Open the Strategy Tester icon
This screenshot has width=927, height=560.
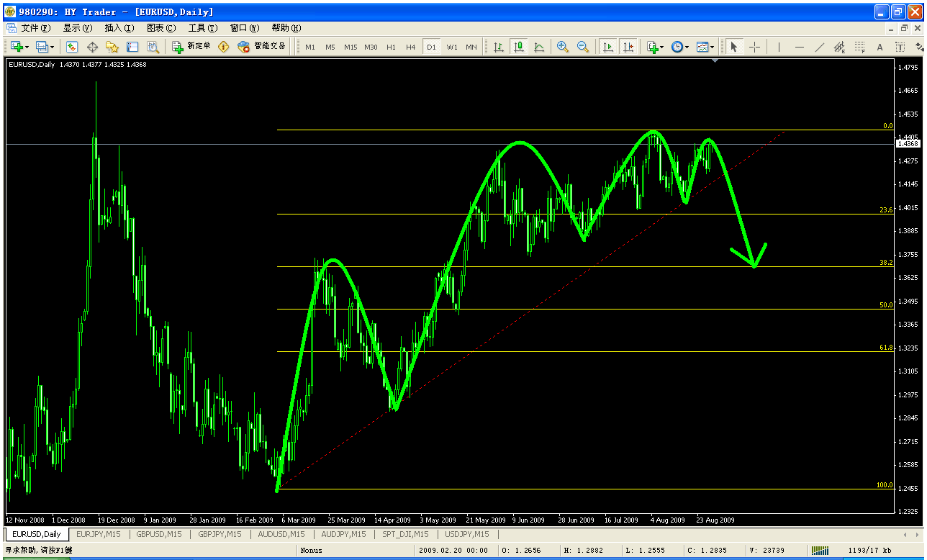coord(153,47)
